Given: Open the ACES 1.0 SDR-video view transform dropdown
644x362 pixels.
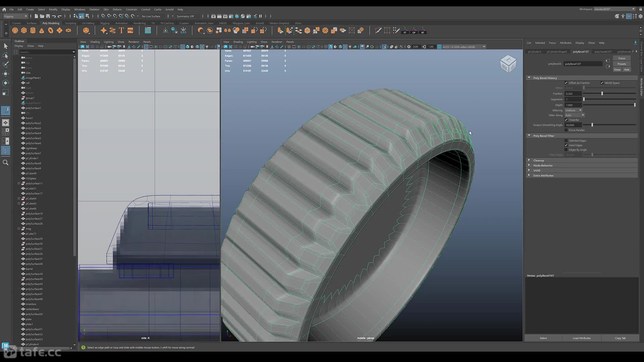Looking at the screenshot, I should coord(464,47).
